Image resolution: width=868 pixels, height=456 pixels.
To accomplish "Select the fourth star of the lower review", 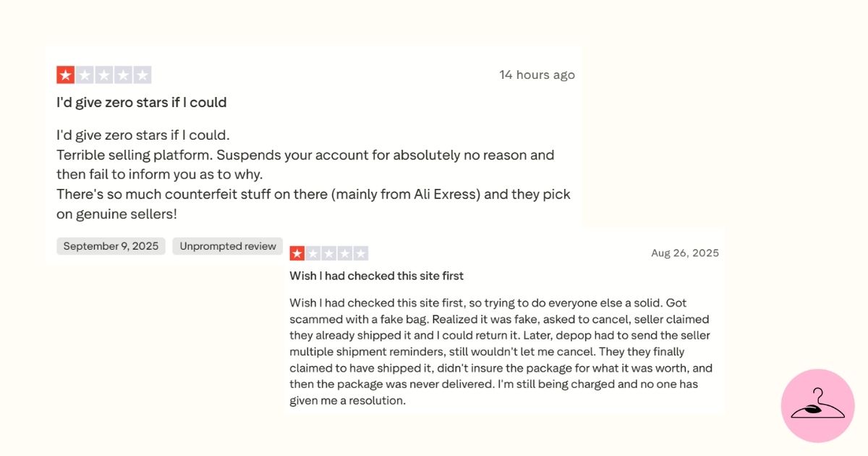I will pos(345,253).
